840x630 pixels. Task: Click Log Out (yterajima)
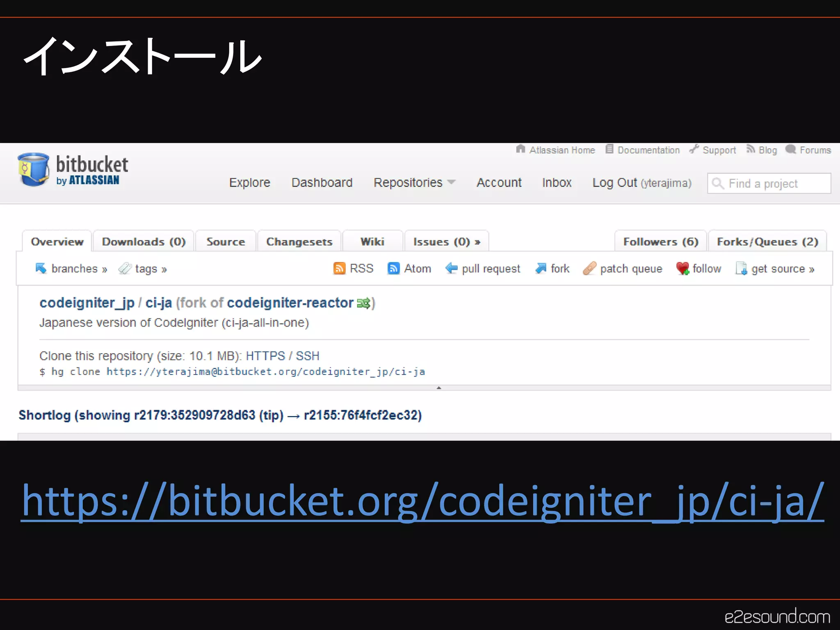pyautogui.click(x=642, y=183)
